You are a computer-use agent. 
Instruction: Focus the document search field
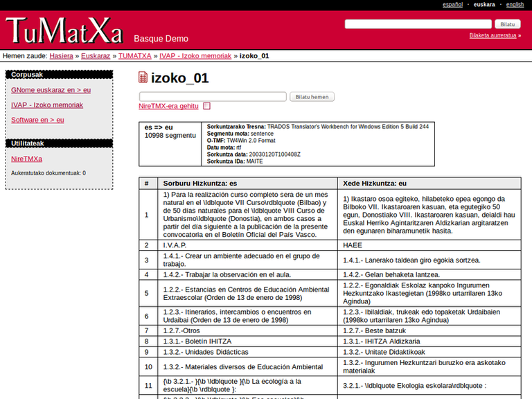213,97
